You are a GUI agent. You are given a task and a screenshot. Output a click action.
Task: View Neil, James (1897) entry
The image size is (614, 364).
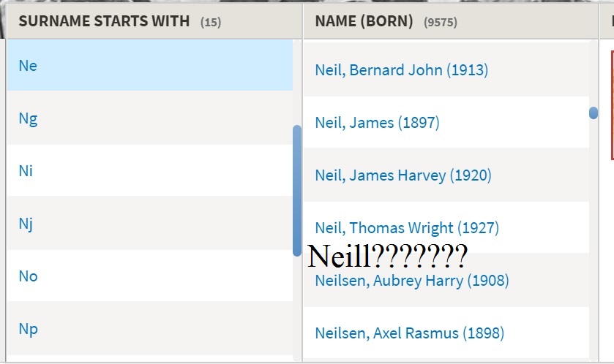pyautogui.click(x=377, y=123)
